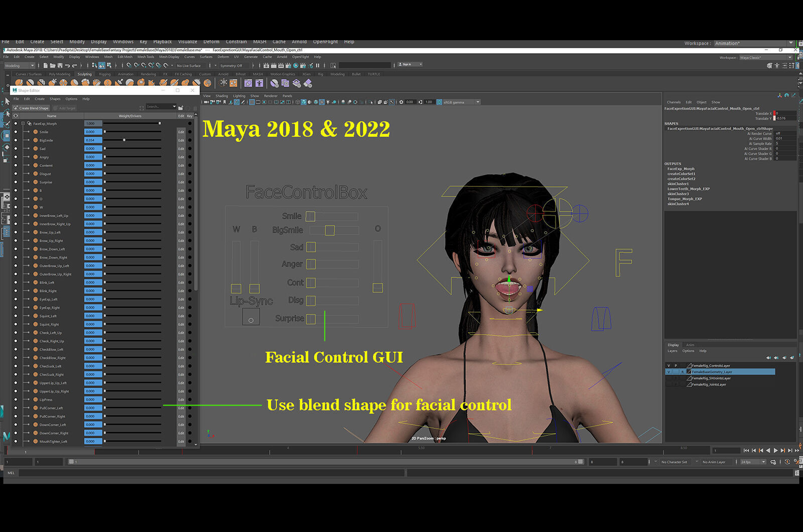
Task: Click the orange target icon beside BigSmile
Action: click(35, 140)
